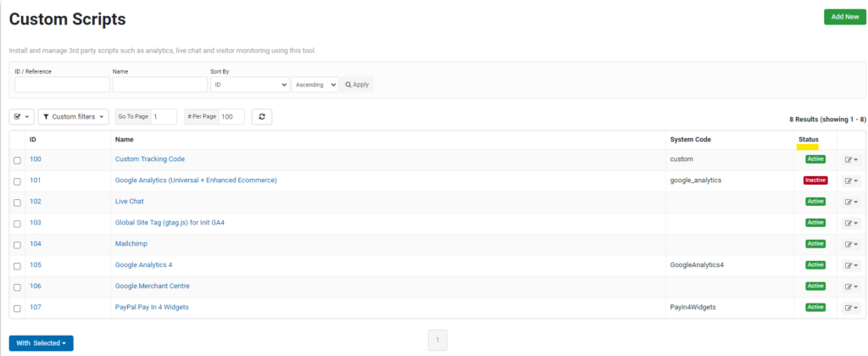
Task: Click pagination page 1 button
Action: [437, 340]
